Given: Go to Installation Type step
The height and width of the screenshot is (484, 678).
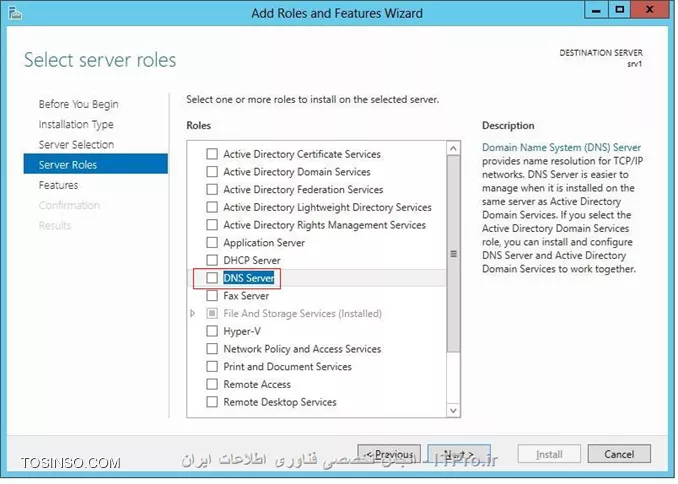Looking at the screenshot, I should (x=76, y=125).
